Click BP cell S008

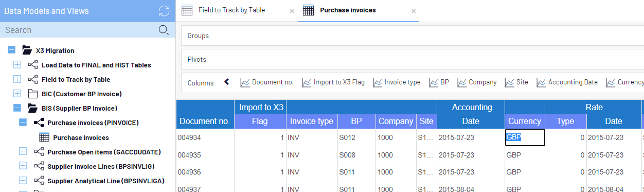356,155
